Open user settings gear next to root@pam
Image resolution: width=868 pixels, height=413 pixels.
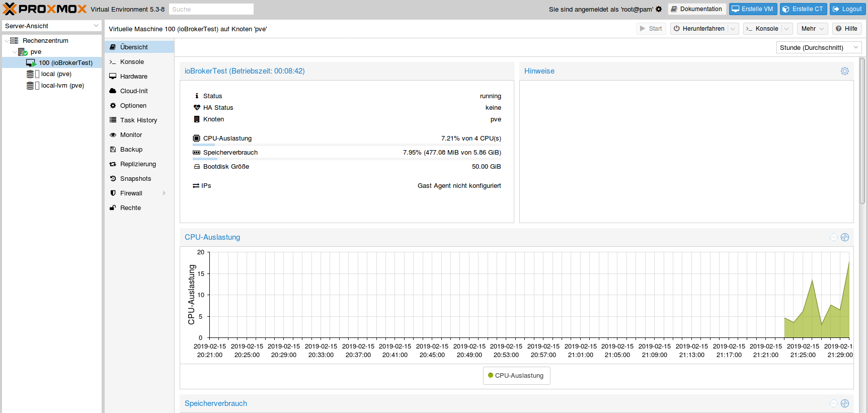(x=659, y=9)
